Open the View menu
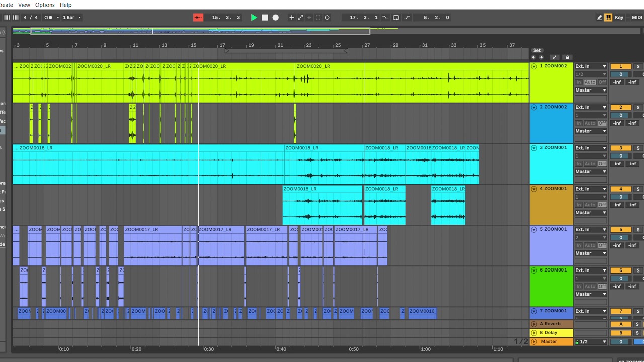The image size is (644, 362). (24, 5)
